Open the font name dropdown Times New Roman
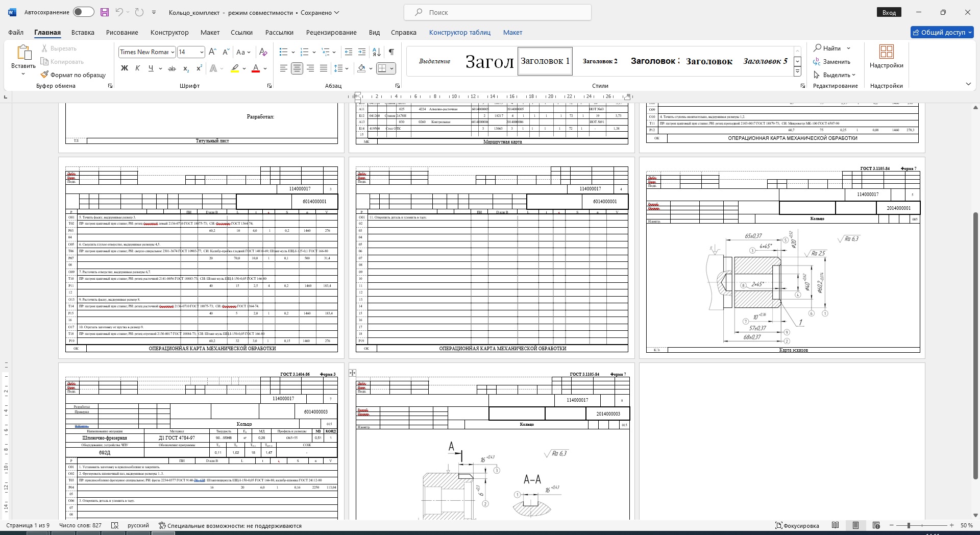Image resolution: width=980 pixels, height=535 pixels. (173, 52)
